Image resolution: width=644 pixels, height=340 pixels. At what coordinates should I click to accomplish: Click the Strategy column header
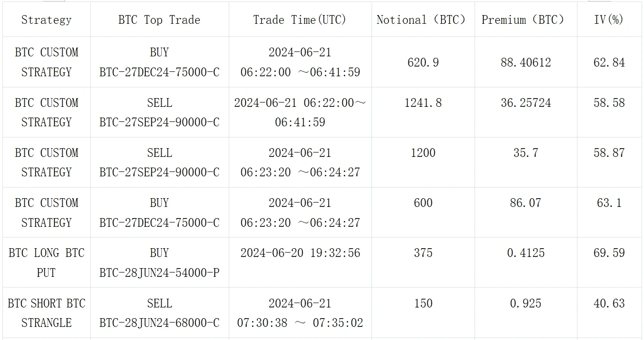(46, 20)
